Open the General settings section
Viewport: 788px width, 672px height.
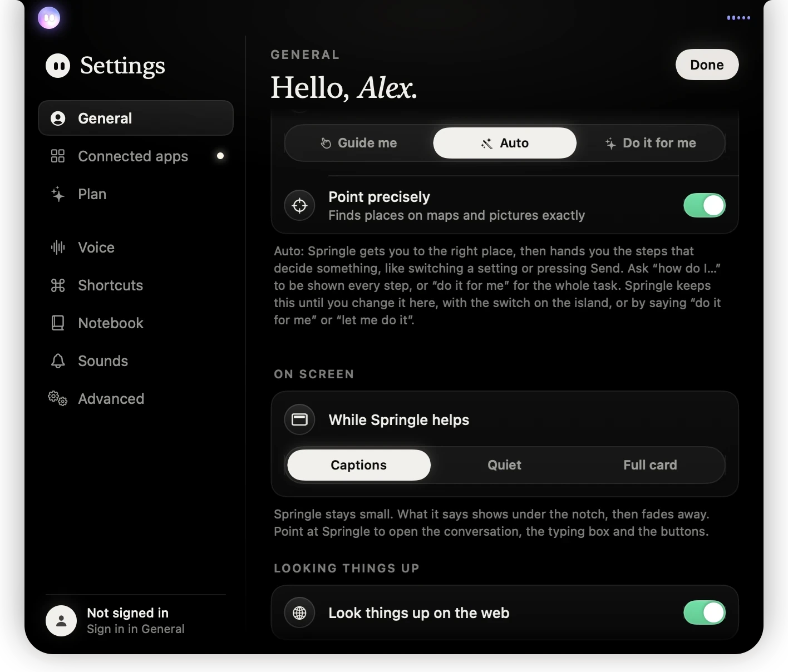coord(136,118)
